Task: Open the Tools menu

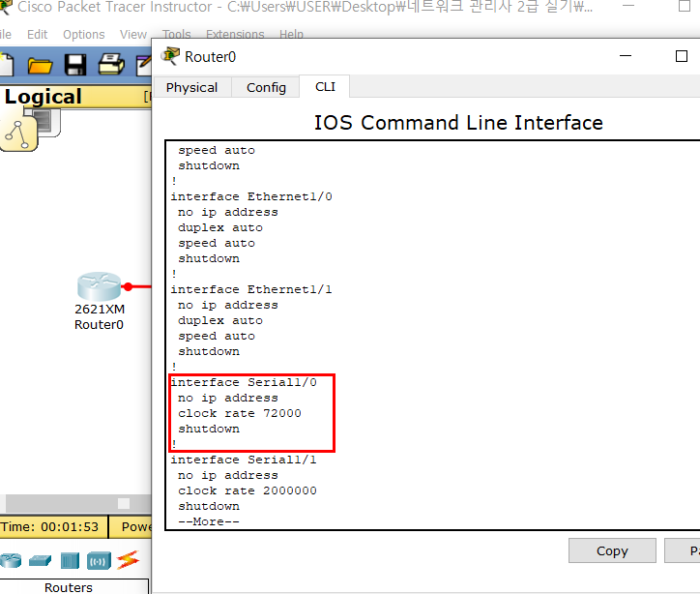Action: pyautogui.click(x=176, y=35)
